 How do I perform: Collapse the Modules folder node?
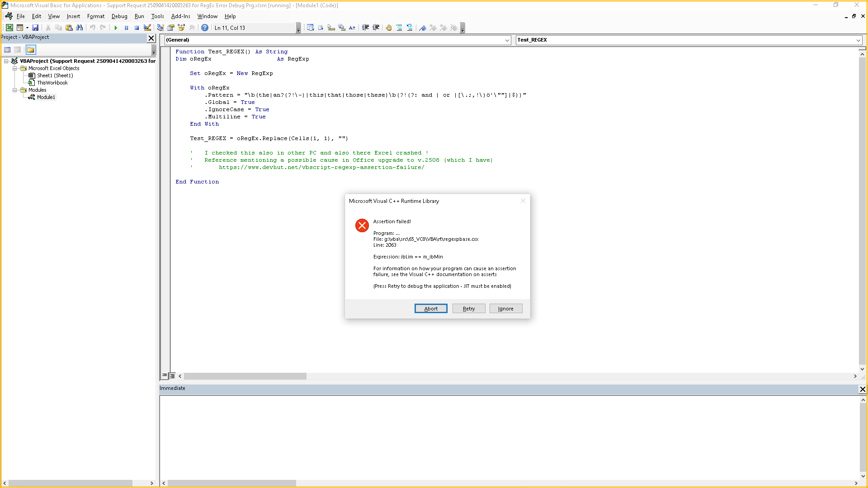[x=15, y=90]
